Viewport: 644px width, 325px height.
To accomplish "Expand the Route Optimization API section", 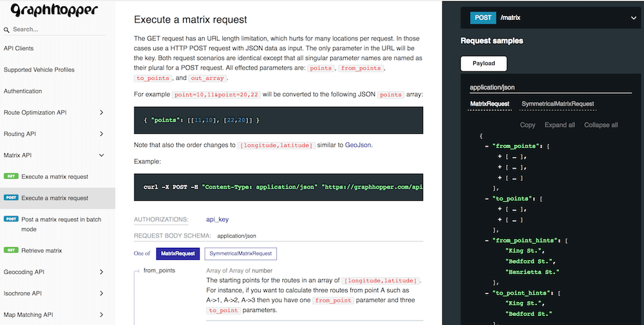I will click(102, 113).
